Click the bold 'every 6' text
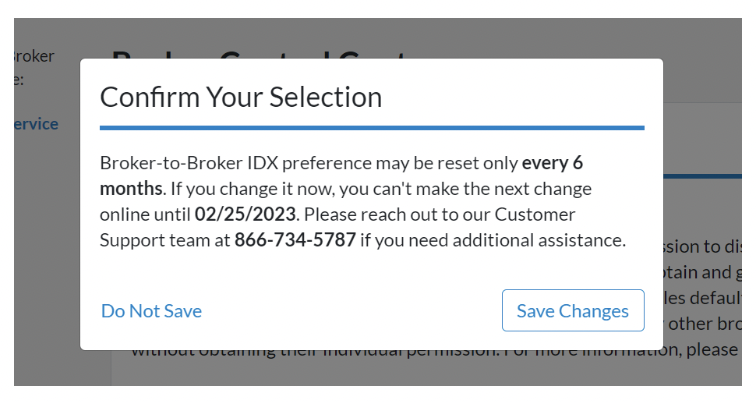The image size is (756, 402). 553,163
